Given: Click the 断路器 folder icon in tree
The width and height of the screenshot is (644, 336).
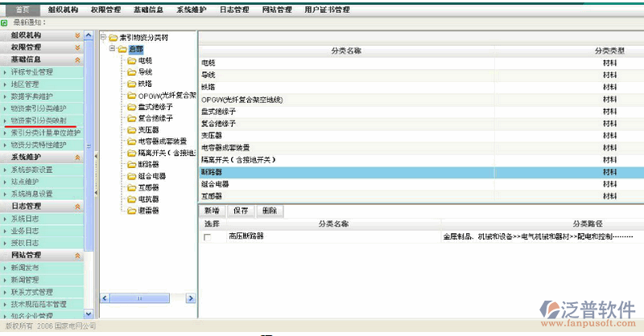Looking at the screenshot, I should click(131, 164).
